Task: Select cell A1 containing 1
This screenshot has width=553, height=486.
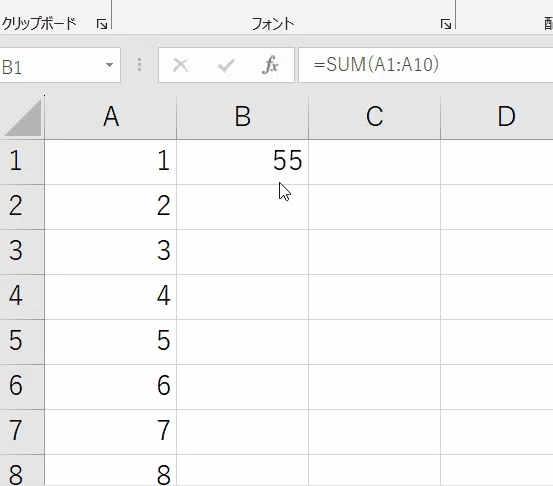Action: (x=111, y=162)
